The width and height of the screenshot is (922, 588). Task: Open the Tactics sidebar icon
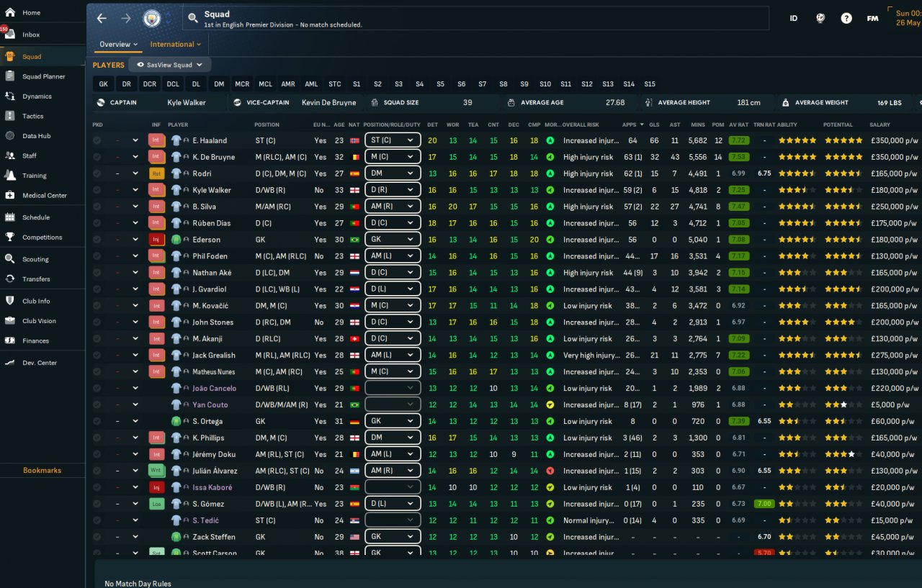9,116
